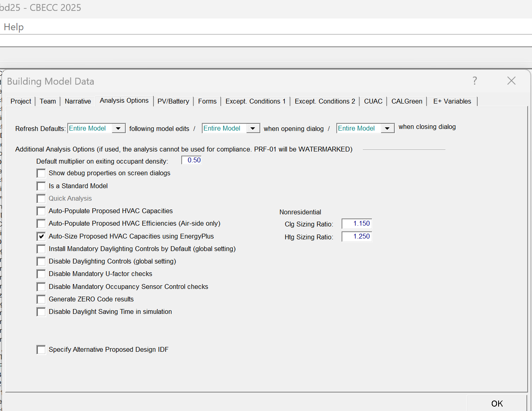Select the Except. Conditions 1 tab
Screen dimensions: 532x411
pos(255,102)
